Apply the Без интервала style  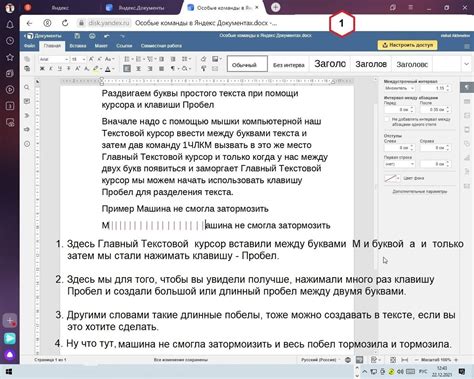click(289, 64)
